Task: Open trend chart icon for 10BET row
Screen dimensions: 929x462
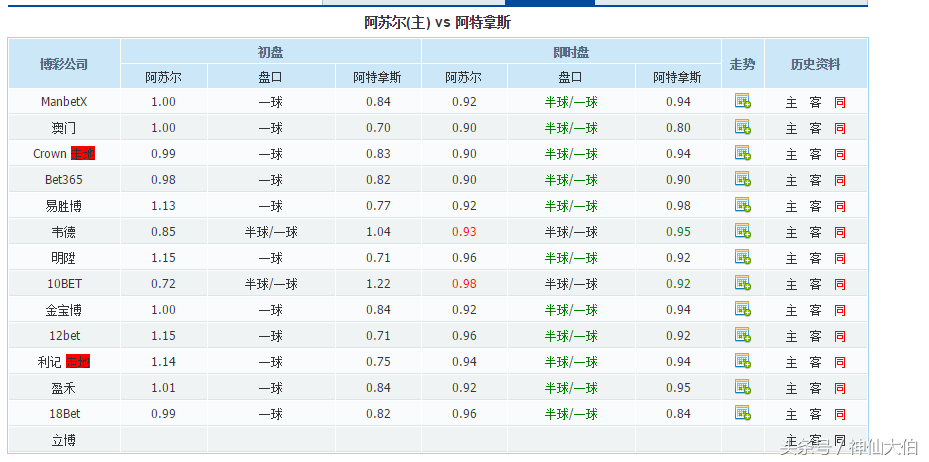Action: pos(742,284)
